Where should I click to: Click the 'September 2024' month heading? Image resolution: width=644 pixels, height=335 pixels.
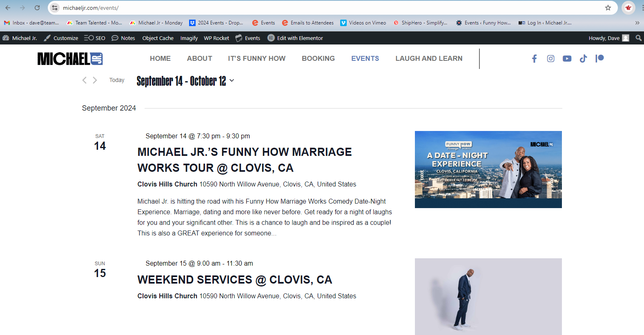pos(109,108)
